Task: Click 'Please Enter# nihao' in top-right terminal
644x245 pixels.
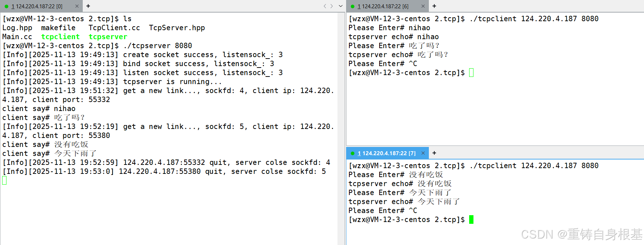Action: [389, 28]
